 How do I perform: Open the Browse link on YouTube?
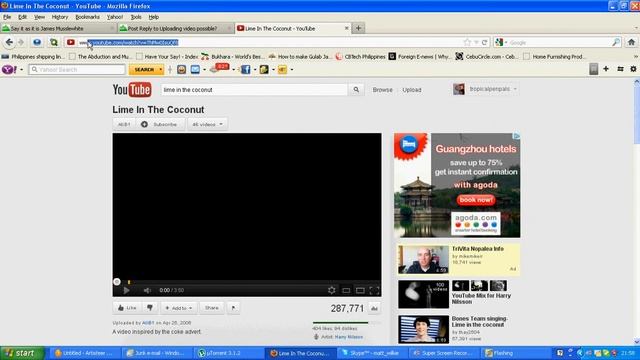coord(382,89)
